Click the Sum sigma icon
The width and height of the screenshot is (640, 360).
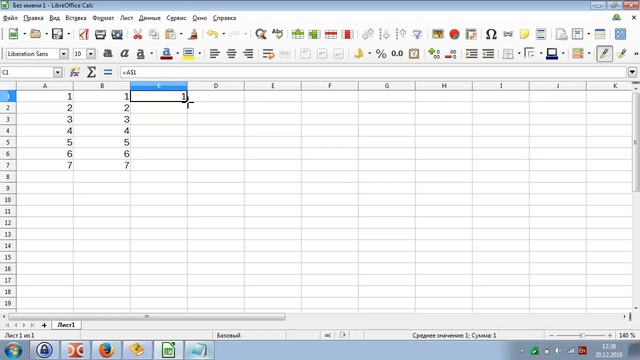point(91,72)
